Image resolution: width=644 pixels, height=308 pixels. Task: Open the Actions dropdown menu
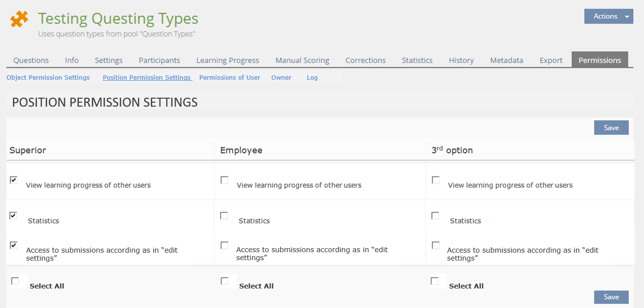click(x=608, y=16)
